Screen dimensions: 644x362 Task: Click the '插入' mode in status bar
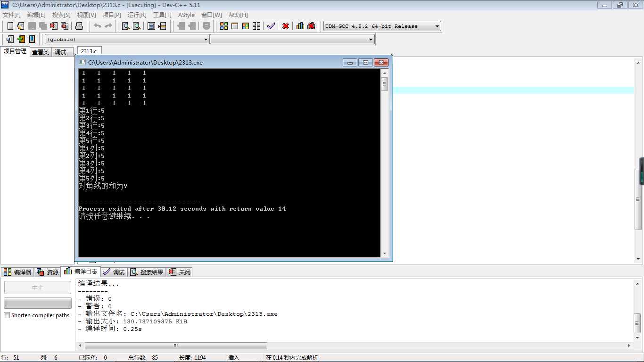[x=234, y=358]
